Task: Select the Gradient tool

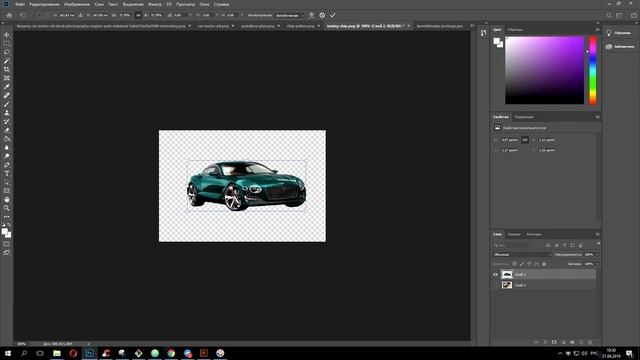Action: point(7,139)
